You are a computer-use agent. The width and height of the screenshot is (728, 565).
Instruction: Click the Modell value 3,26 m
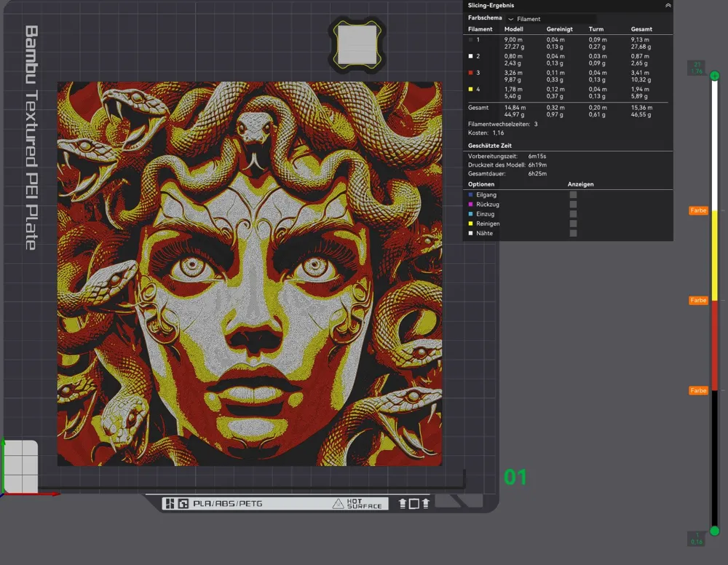pyautogui.click(x=513, y=73)
